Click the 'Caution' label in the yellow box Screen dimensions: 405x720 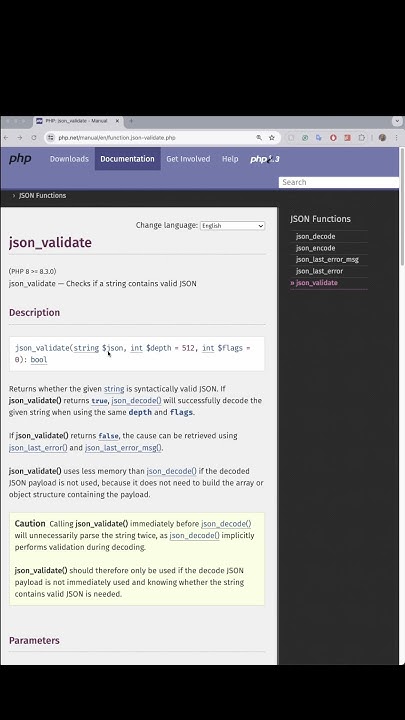(30, 523)
